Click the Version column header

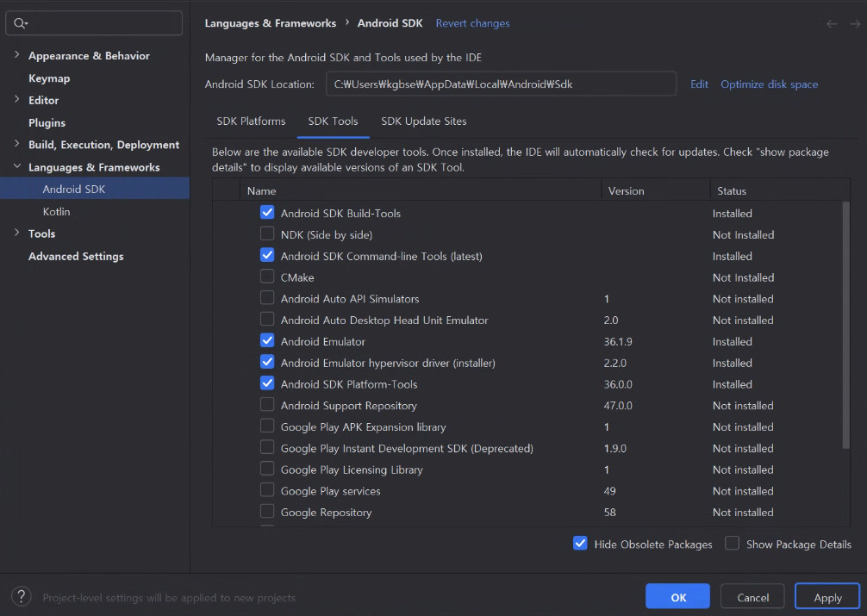(626, 190)
